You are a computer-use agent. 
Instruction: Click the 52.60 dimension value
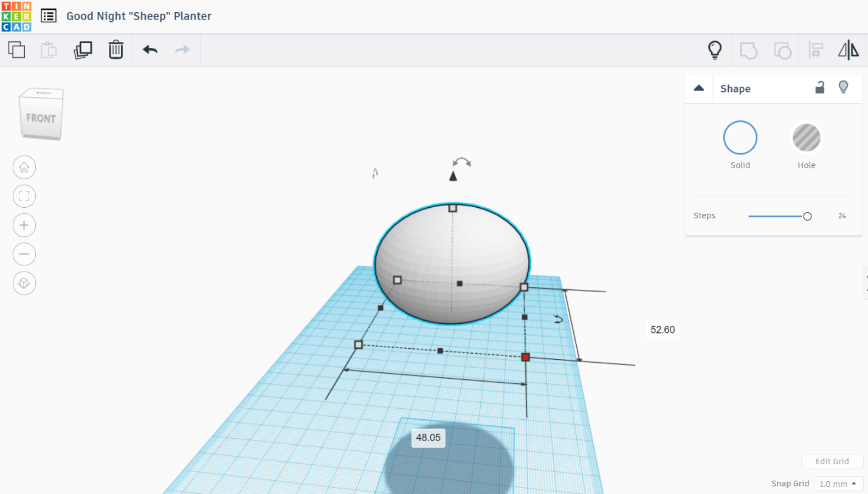(x=663, y=330)
